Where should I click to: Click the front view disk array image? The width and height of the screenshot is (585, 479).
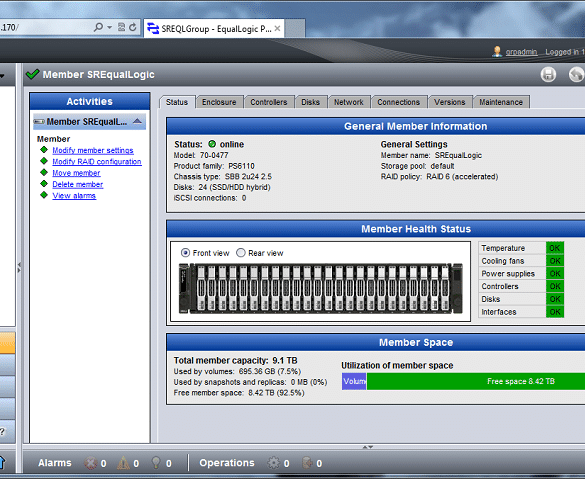(320, 288)
